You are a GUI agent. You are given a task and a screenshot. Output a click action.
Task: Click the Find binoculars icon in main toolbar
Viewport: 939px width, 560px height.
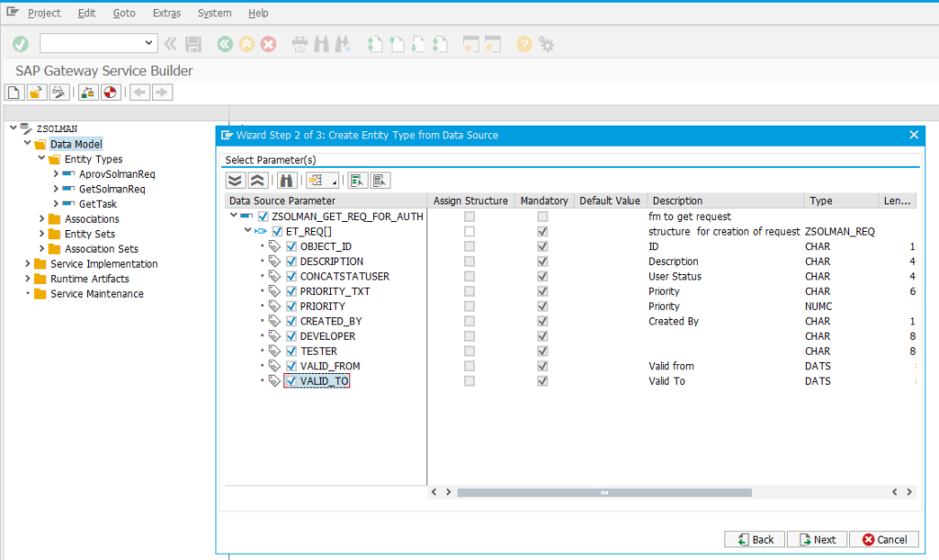click(321, 44)
